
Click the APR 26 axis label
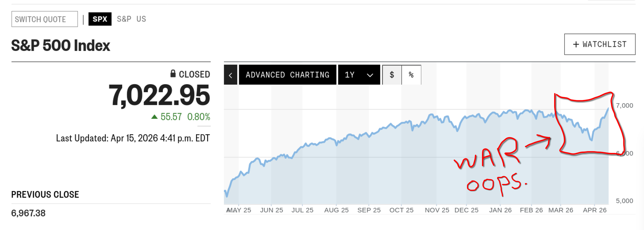(x=595, y=210)
